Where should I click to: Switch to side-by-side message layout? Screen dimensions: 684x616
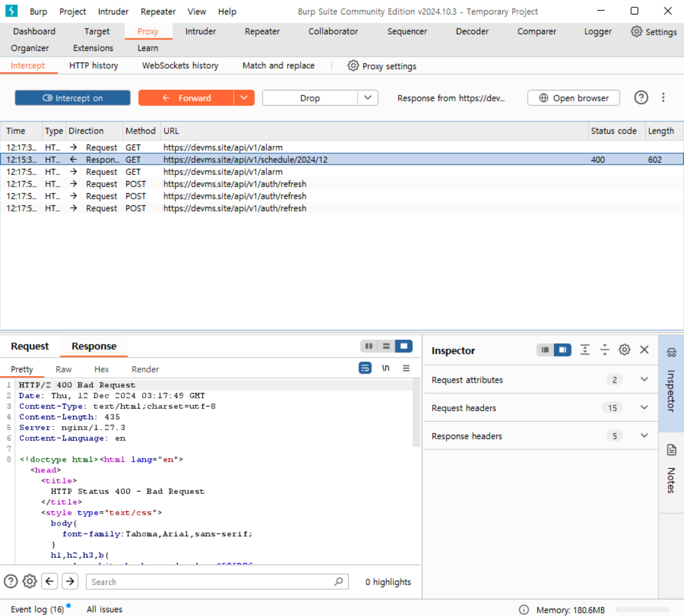pyautogui.click(x=369, y=346)
